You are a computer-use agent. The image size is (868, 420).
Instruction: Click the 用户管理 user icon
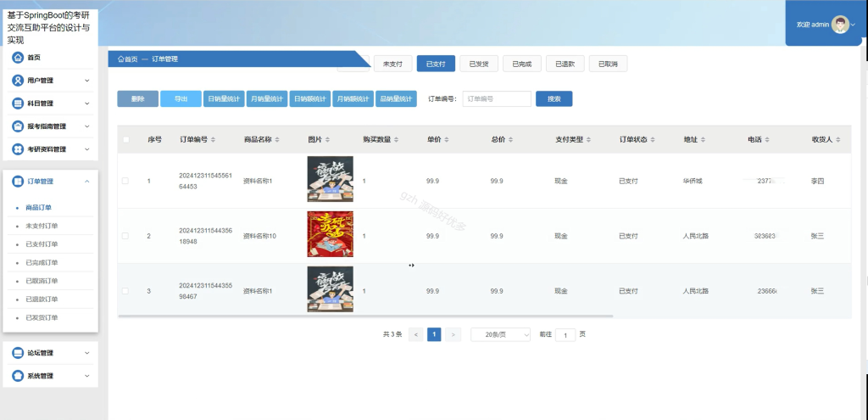tap(18, 81)
